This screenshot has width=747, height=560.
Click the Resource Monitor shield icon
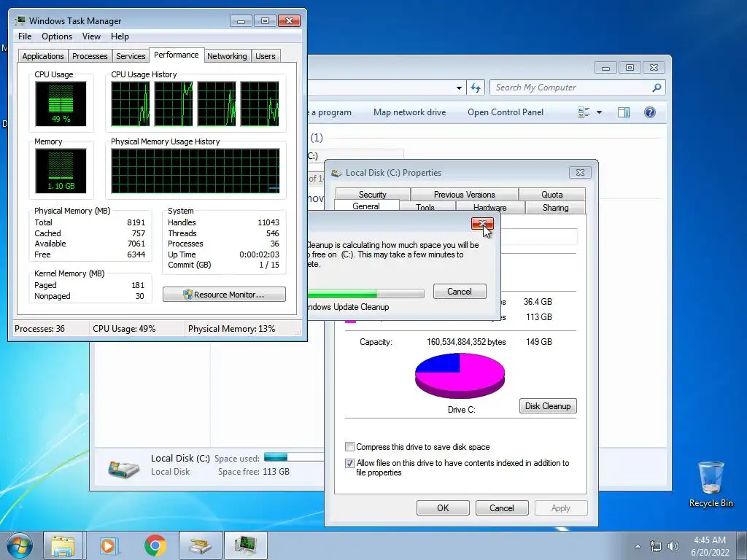click(187, 295)
